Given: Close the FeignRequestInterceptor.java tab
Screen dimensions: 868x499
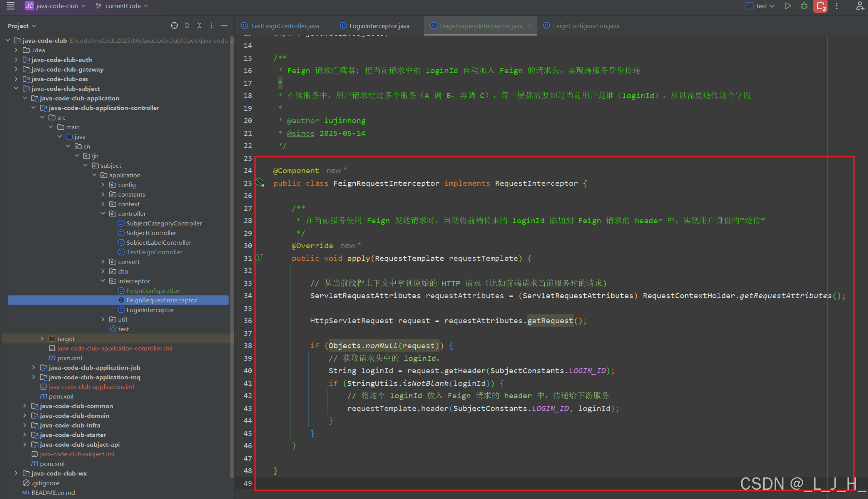Looking at the screenshot, I should pos(530,25).
